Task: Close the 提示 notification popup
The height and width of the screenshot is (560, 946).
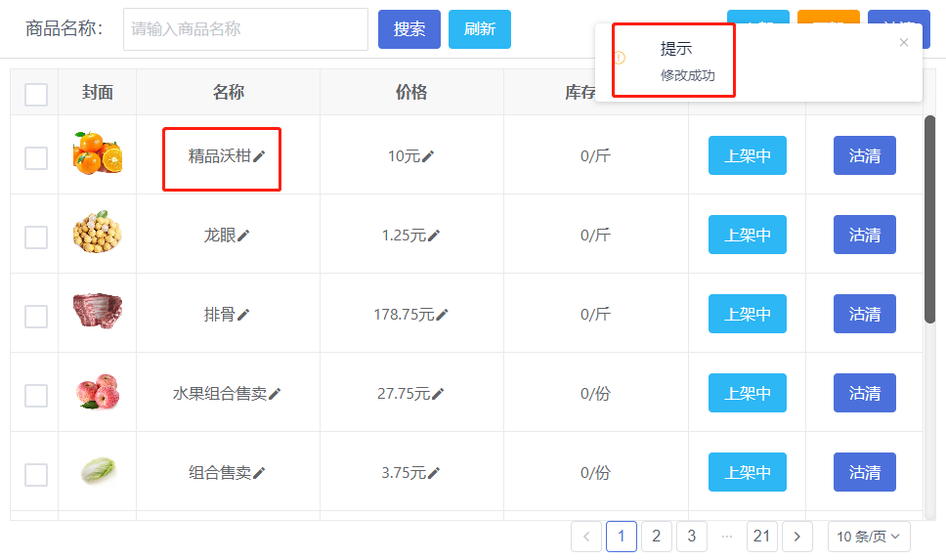Action: pyautogui.click(x=904, y=42)
